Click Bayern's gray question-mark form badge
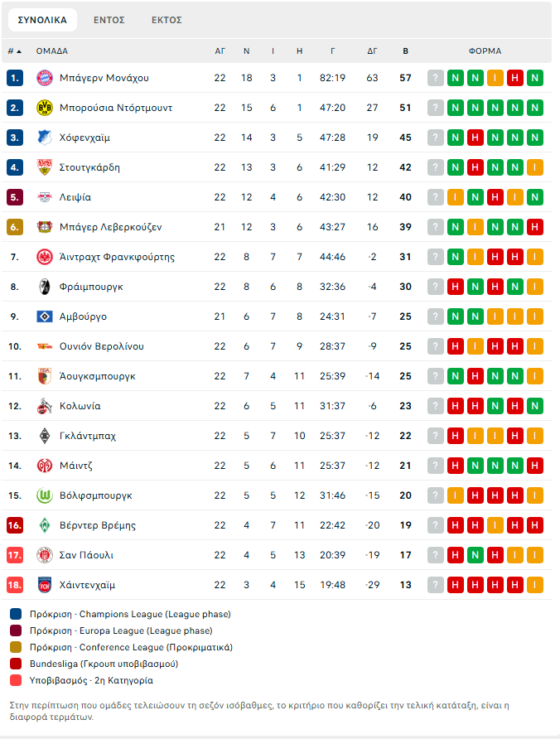This screenshot has width=560, height=739. coord(436,78)
